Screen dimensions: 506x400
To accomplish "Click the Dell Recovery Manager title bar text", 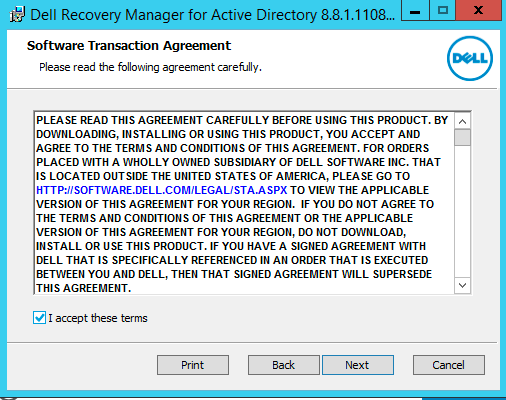I will 212,15.
